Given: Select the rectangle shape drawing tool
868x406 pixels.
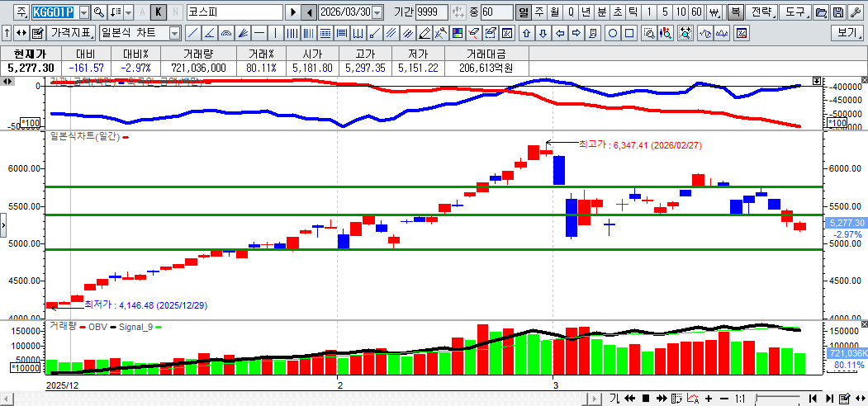Looking at the screenshot, I should point(629,33).
